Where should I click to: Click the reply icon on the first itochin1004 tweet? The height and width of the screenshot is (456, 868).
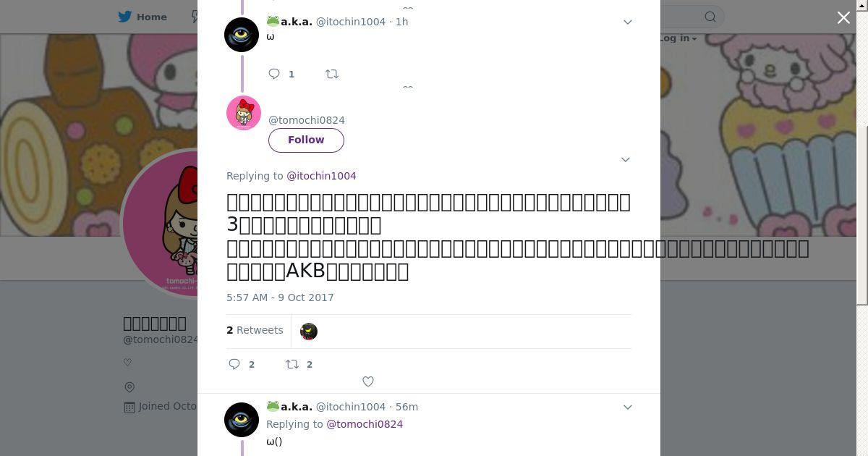pos(274,74)
